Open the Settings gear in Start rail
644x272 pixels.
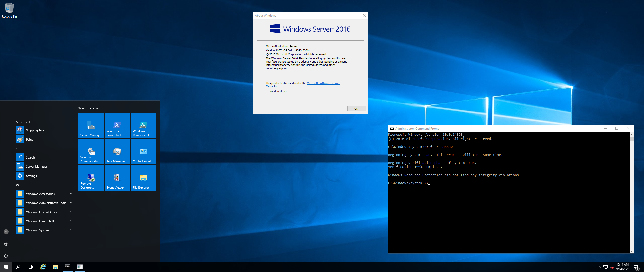[6, 244]
